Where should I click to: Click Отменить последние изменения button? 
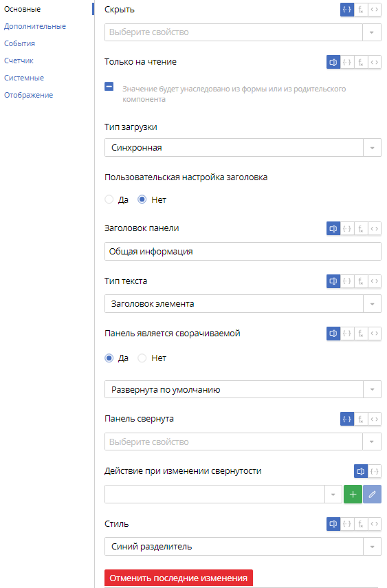point(179,578)
